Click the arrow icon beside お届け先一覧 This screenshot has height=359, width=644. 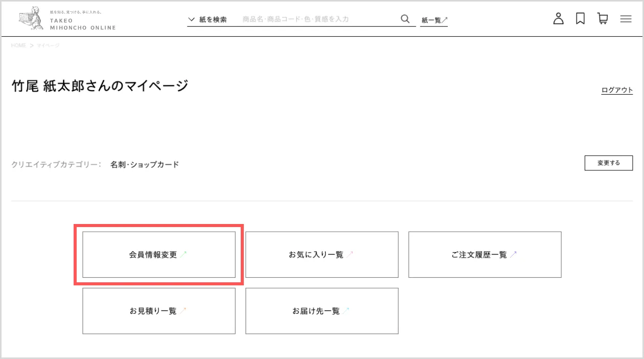(346, 310)
